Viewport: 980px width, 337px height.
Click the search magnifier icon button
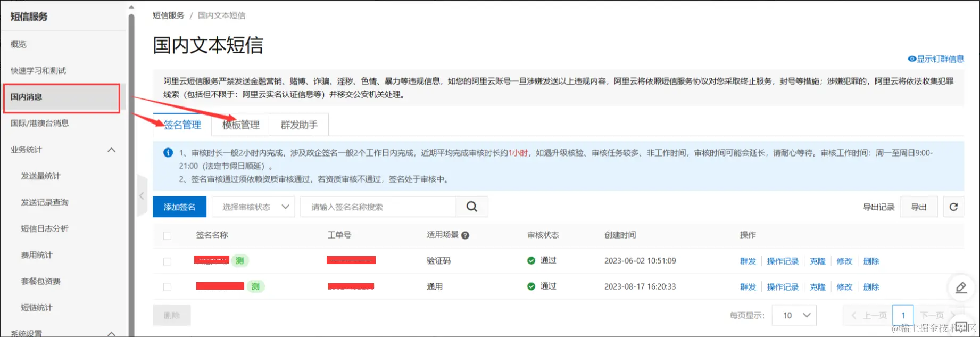472,207
